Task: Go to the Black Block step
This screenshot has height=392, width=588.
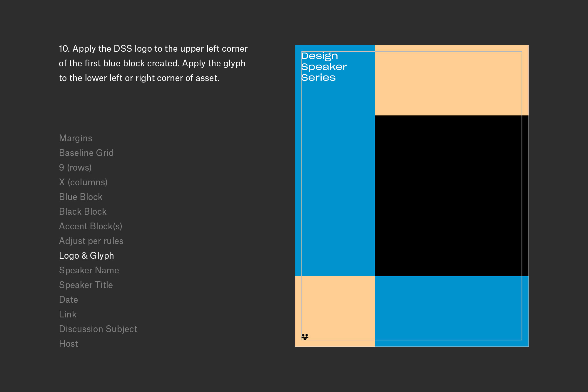Action: (x=83, y=211)
